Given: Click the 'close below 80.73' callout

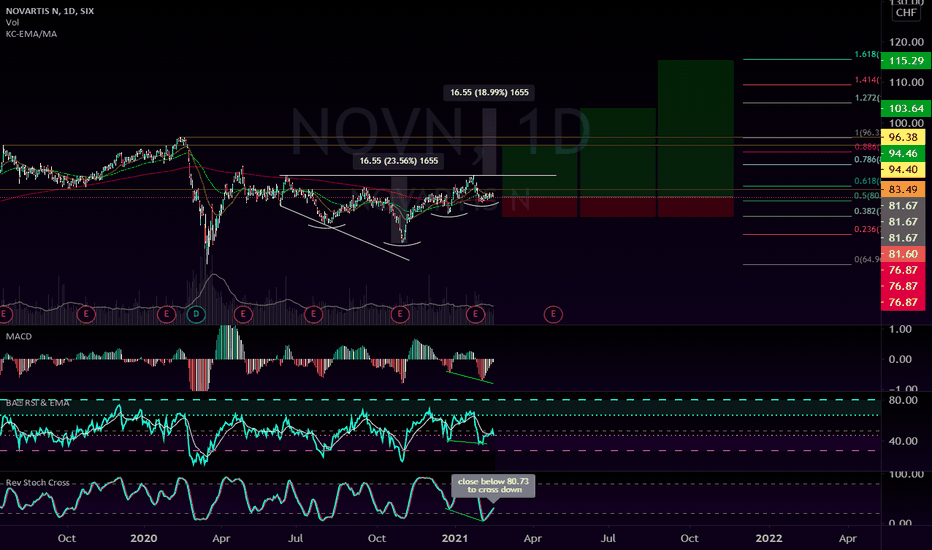Looking at the screenshot, I should pos(493,486).
